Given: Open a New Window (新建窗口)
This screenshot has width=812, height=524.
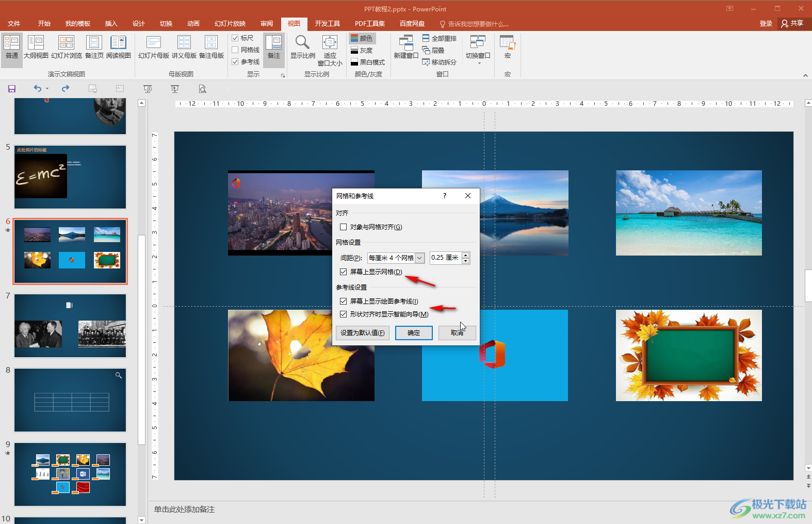Looking at the screenshot, I should [x=406, y=47].
